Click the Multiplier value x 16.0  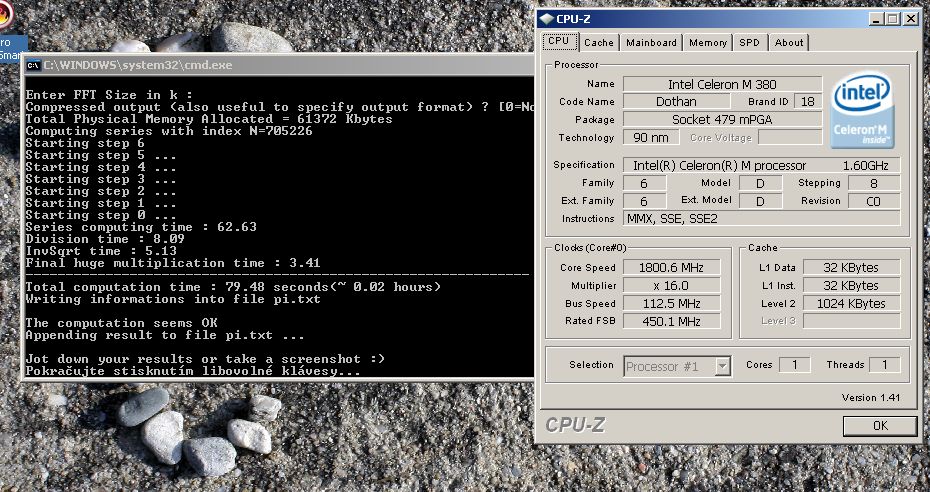671,286
